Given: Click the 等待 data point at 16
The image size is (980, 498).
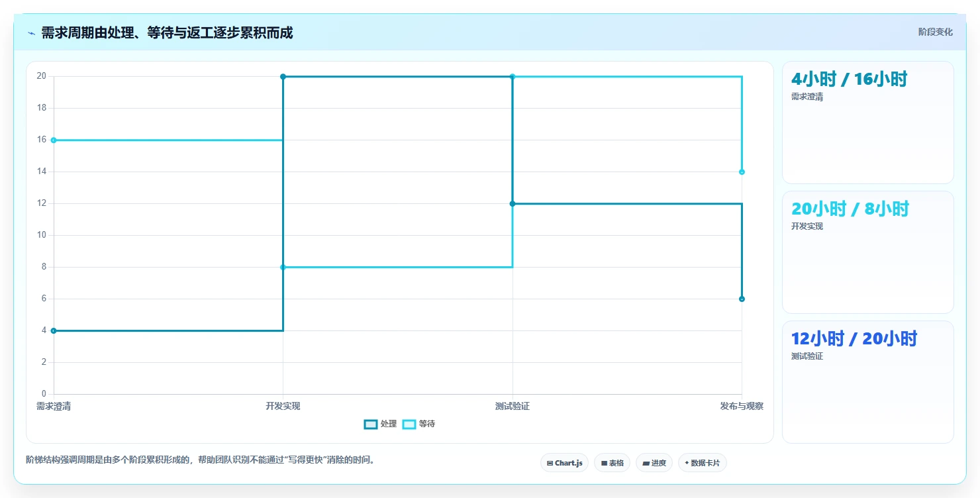Looking at the screenshot, I should coord(54,140).
